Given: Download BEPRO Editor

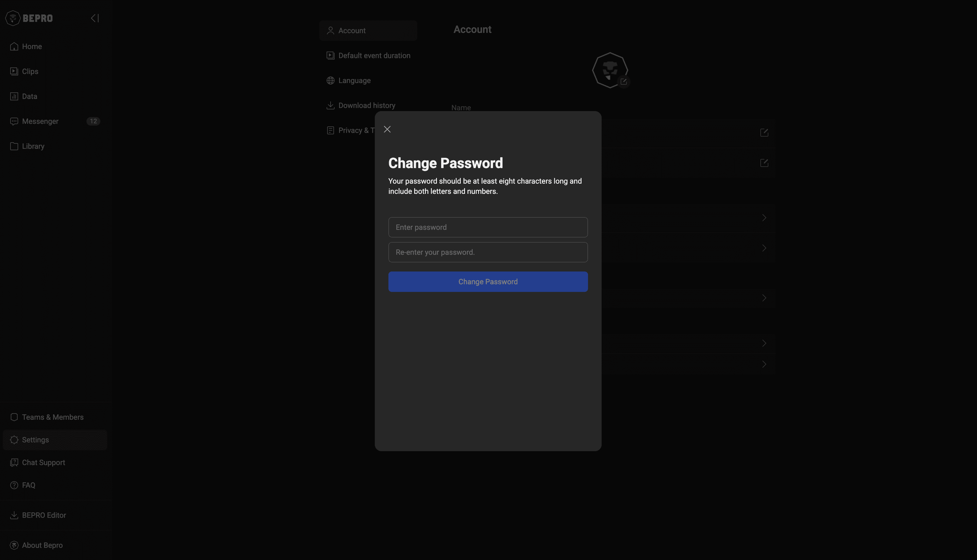Looking at the screenshot, I should (43, 516).
